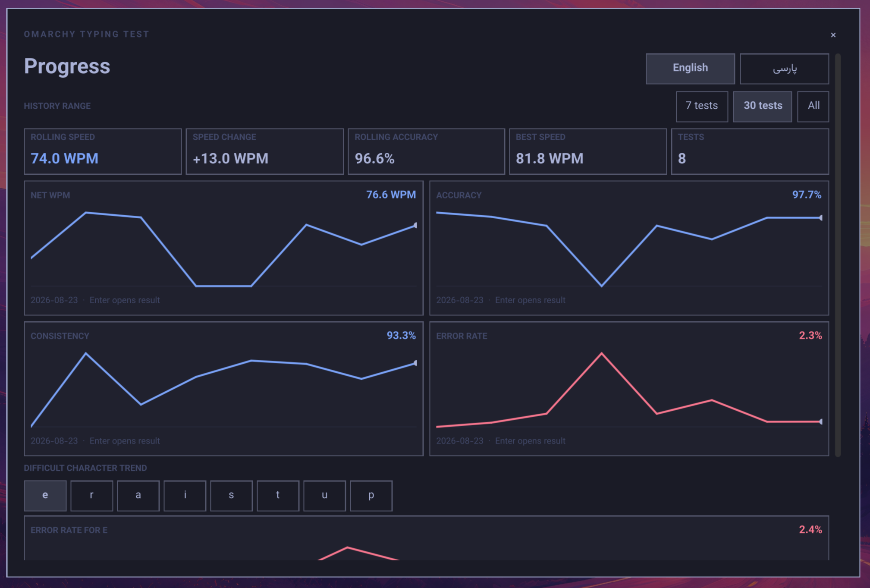Choose difficult character e
The height and width of the screenshot is (588, 870).
coord(45,495)
